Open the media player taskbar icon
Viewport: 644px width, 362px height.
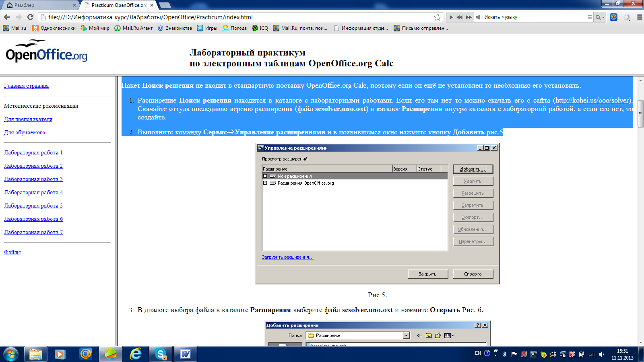(x=60, y=354)
